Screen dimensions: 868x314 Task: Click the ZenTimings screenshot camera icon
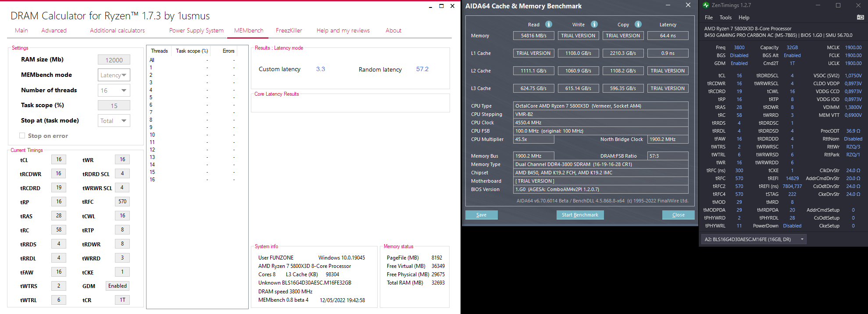[860, 17]
